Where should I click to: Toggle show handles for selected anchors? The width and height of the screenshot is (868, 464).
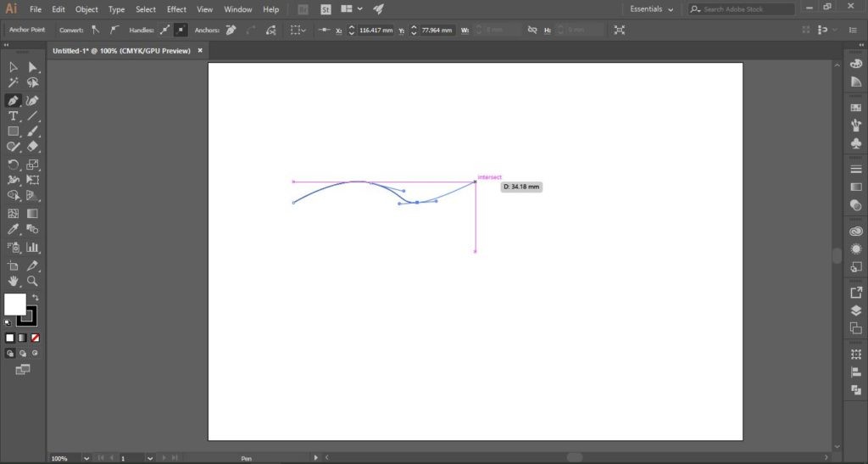[164, 30]
